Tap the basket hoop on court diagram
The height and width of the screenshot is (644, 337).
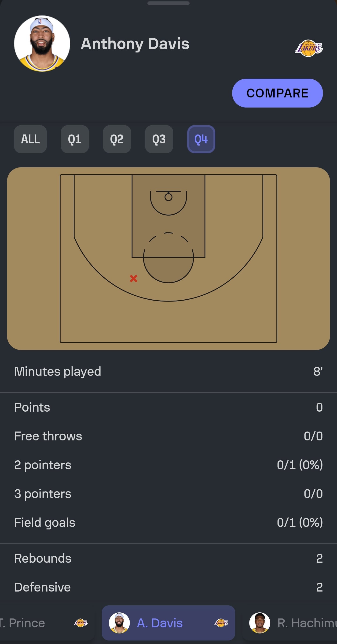(x=168, y=197)
